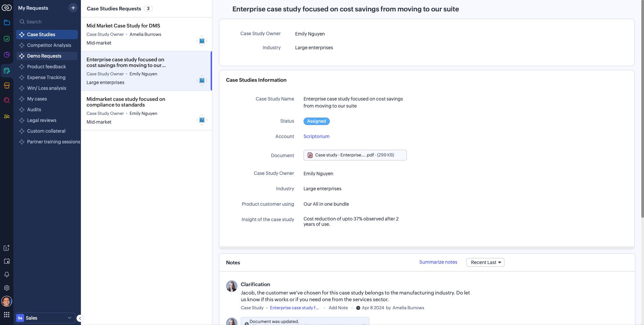Click the Notes section heading
This screenshot has width=644, height=325.
[233, 263]
